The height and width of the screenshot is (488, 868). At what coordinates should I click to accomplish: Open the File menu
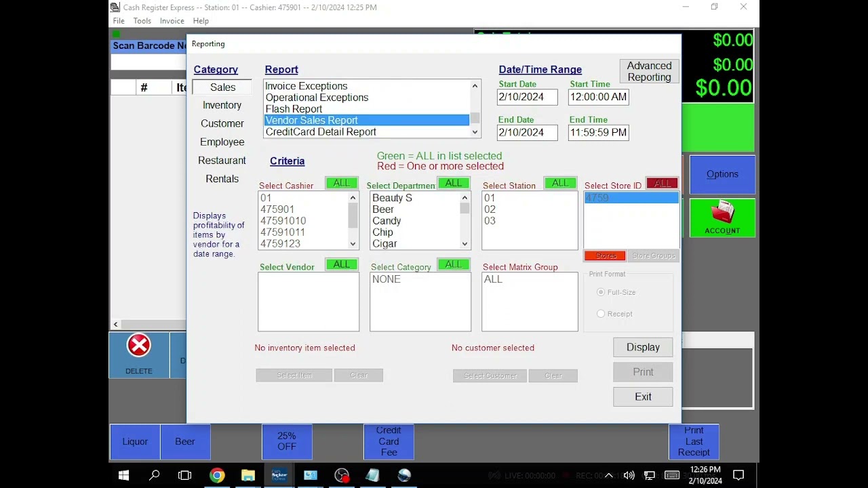tap(119, 21)
